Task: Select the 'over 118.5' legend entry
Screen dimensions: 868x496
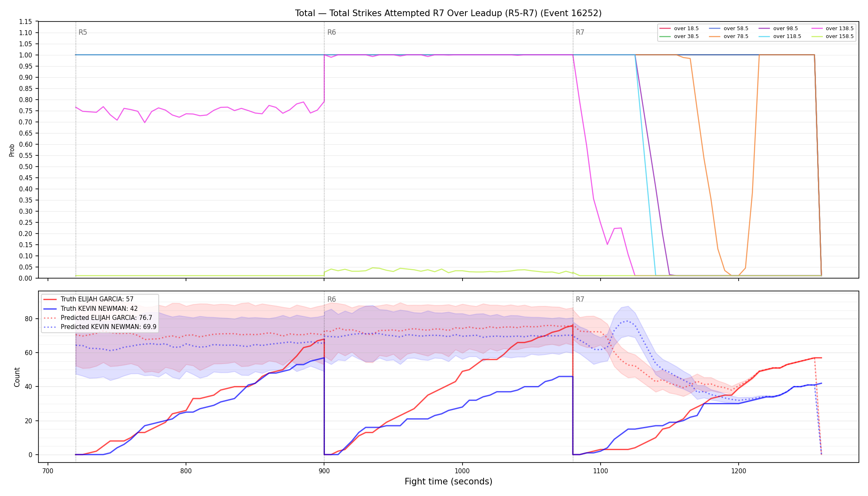Action: pyautogui.click(x=780, y=36)
